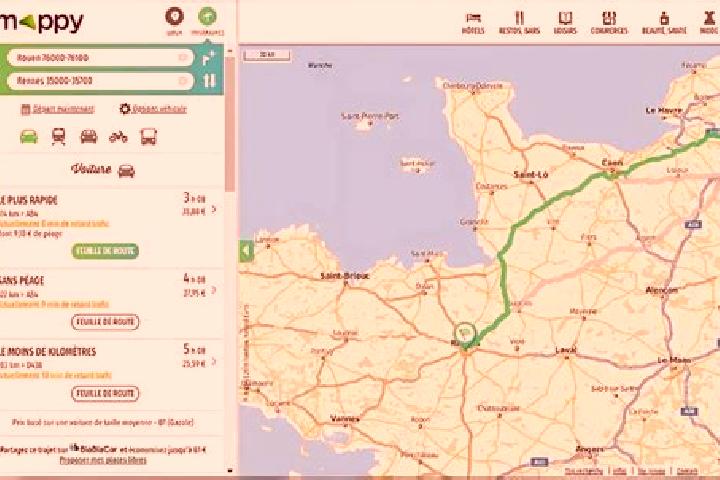The width and height of the screenshot is (720, 480).
Task: Select the green car transport mode
Action: click(x=29, y=137)
